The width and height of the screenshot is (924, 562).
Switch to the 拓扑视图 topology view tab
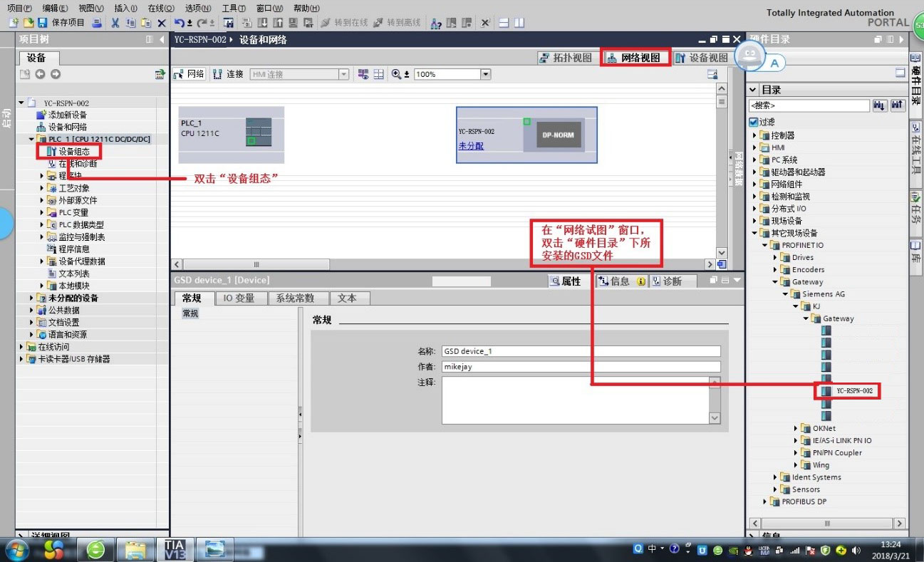pos(566,58)
